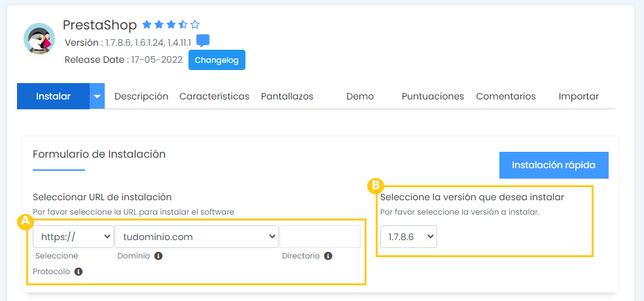Click the info icon next to Protocolo

(x=79, y=272)
